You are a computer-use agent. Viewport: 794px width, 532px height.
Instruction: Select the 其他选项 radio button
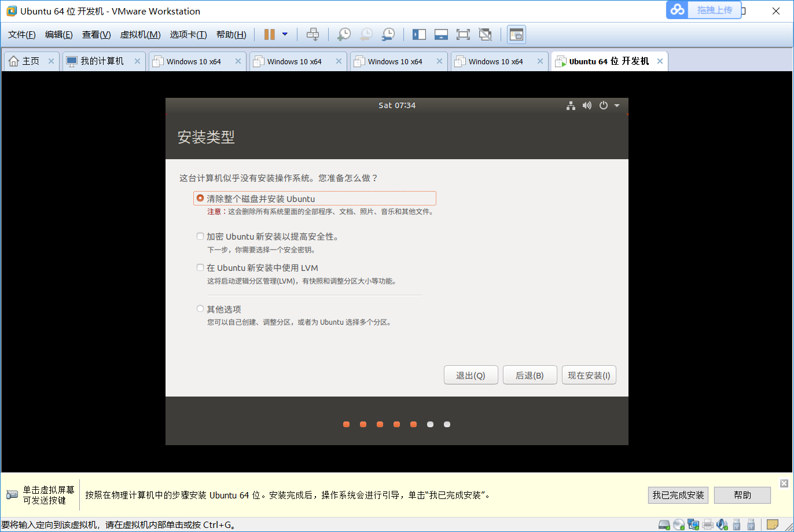[200, 309]
